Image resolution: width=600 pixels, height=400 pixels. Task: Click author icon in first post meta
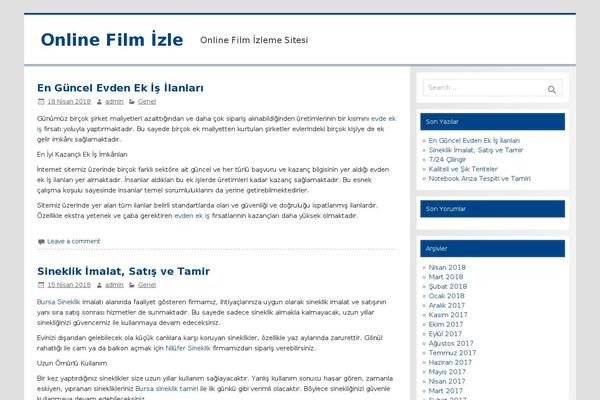[99, 102]
